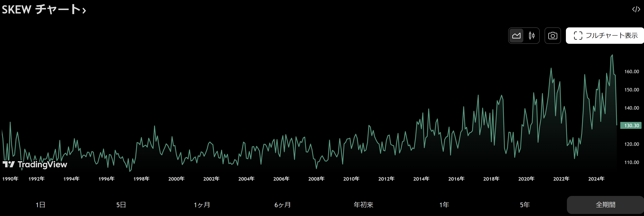Click the TradingView logo
The height and width of the screenshot is (216, 644).
[x=35, y=164]
